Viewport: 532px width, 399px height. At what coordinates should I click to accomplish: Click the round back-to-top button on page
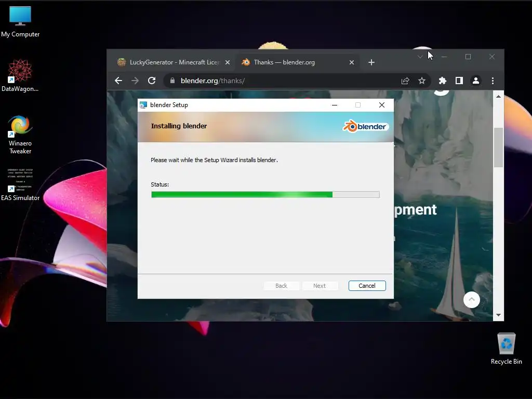(472, 300)
